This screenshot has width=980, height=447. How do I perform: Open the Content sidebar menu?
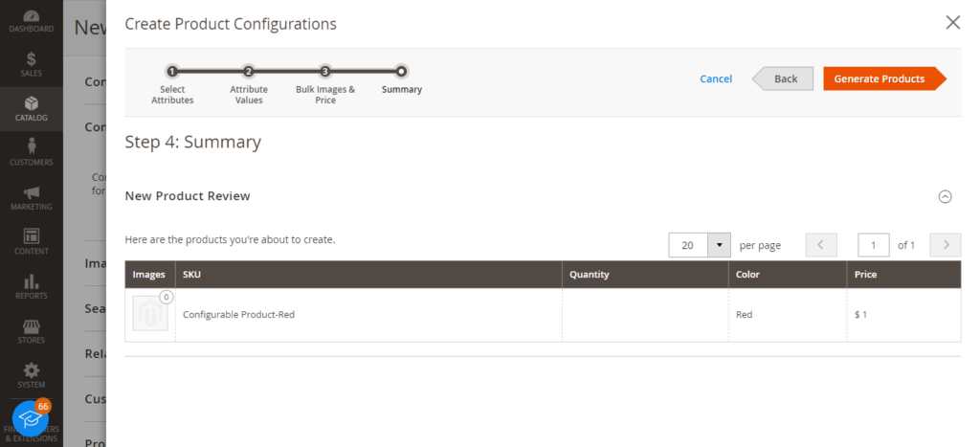(32, 242)
